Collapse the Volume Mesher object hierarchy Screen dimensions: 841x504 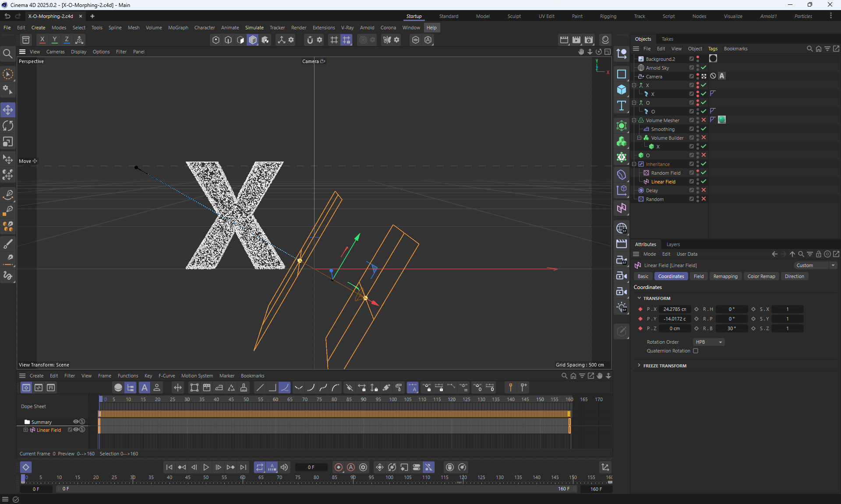634,120
